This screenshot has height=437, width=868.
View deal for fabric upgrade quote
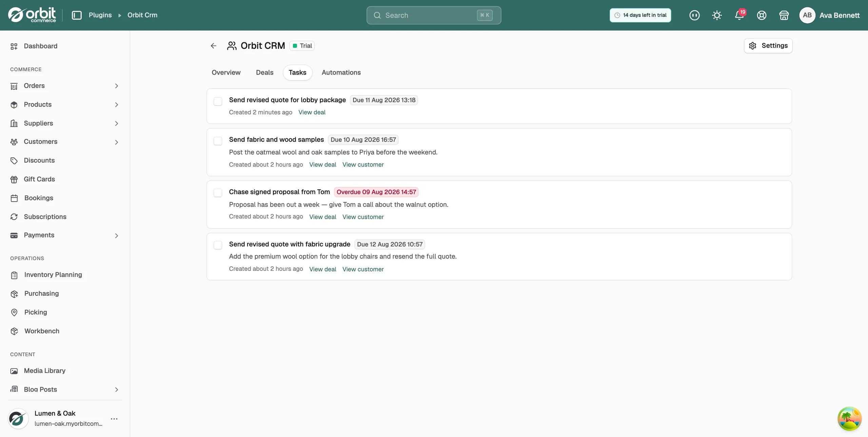pyautogui.click(x=323, y=269)
